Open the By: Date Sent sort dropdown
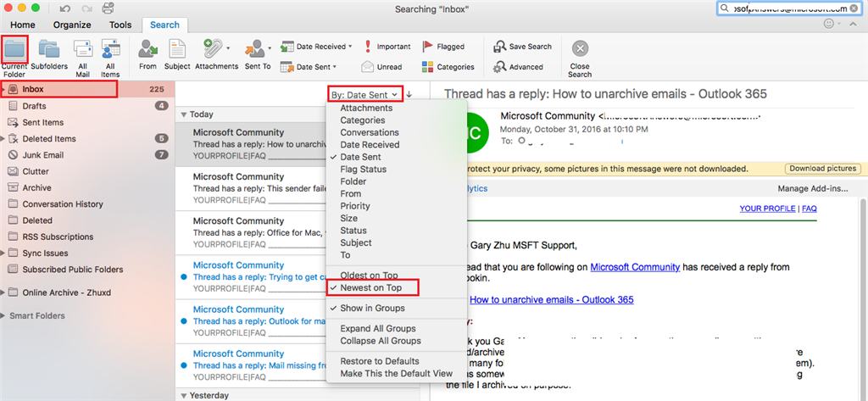The height and width of the screenshot is (401, 868). (x=364, y=95)
